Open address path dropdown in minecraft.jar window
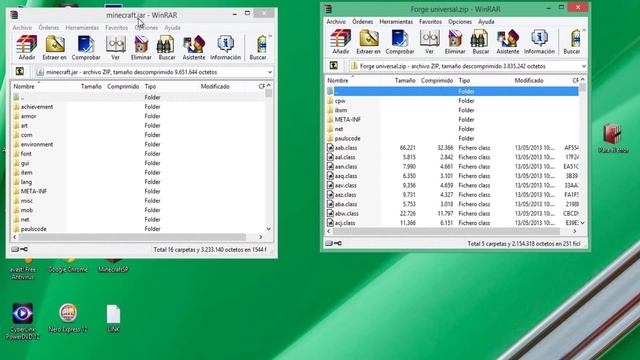Image resolution: width=640 pixels, height=360 pixels. coord(270,72)
